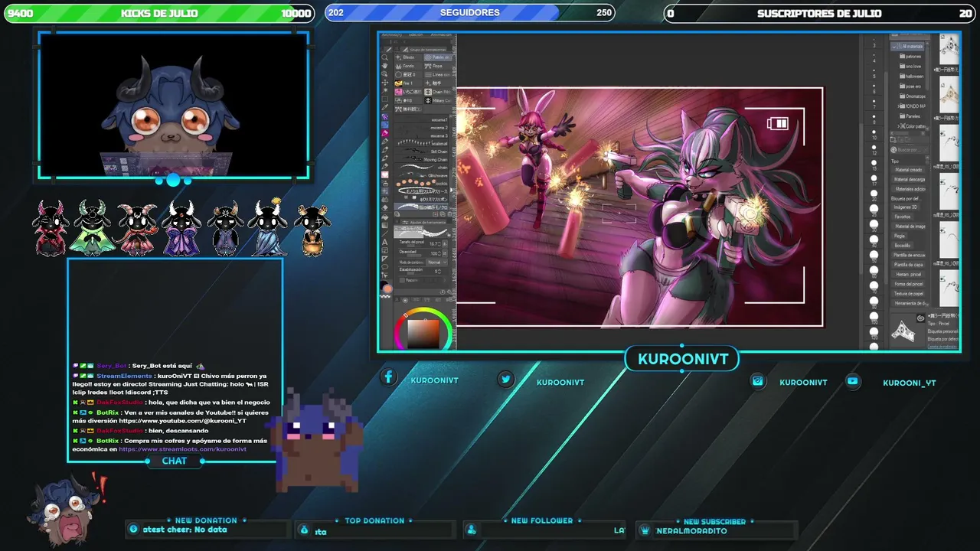Filter by the Herram. pincel tag
The height and width of the screenshot is (551, 980).
pos(910,274)
